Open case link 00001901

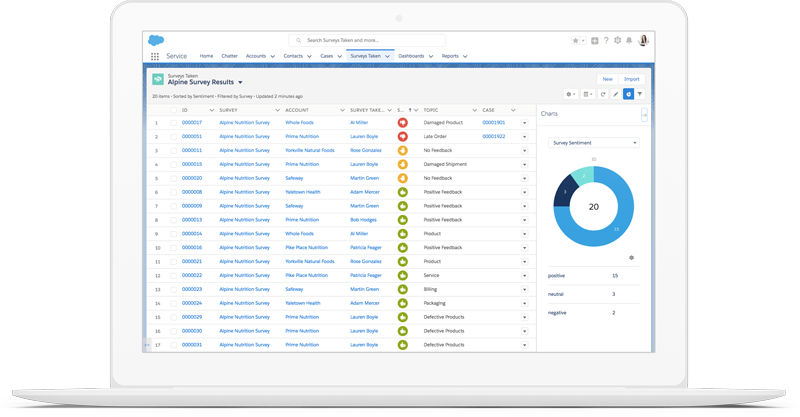point(493,122)
